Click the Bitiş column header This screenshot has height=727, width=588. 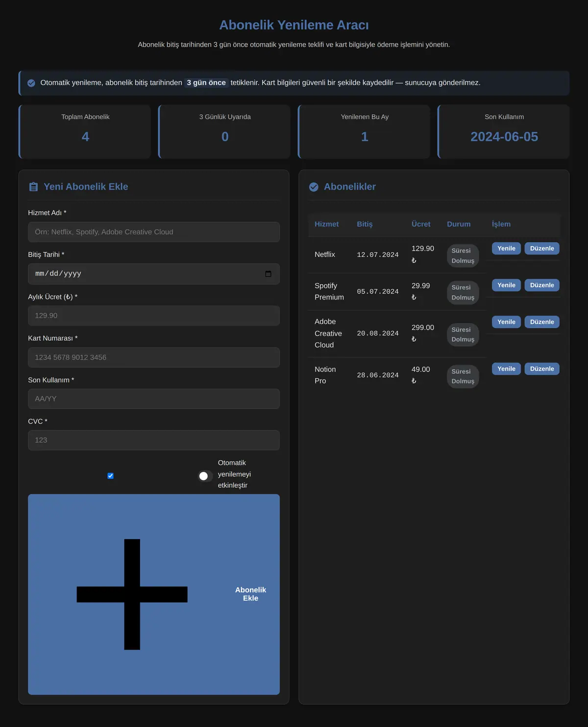click(x=365, y=224)
